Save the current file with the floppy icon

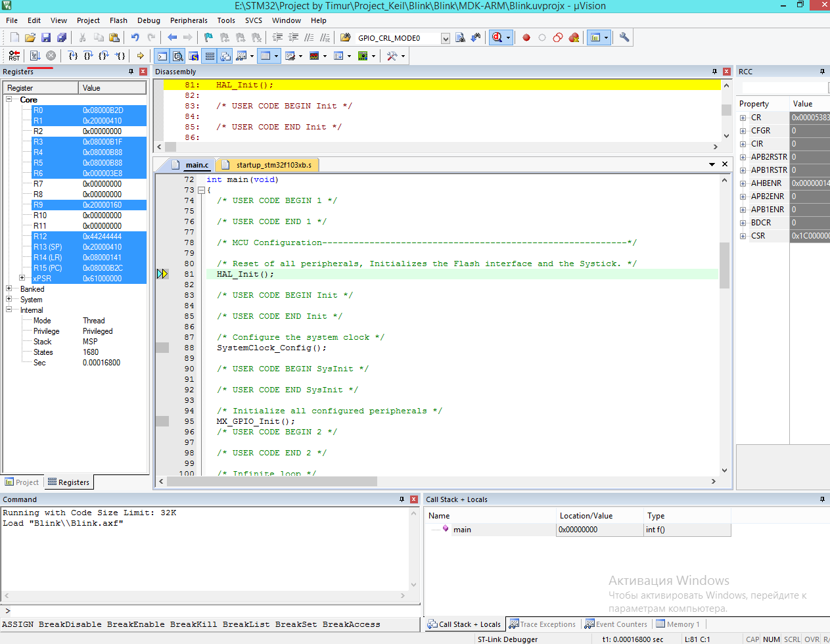pos(46,37)
